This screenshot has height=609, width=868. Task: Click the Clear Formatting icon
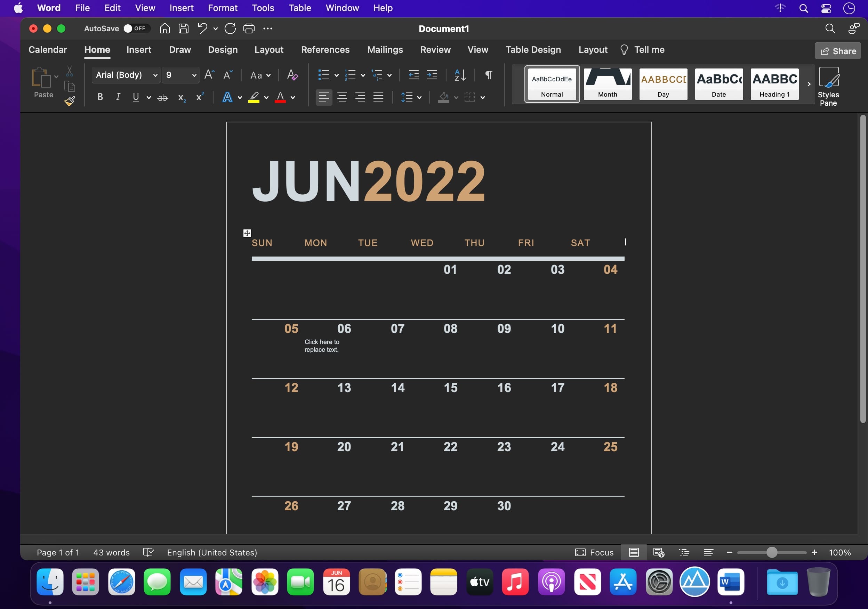[292, 75]
